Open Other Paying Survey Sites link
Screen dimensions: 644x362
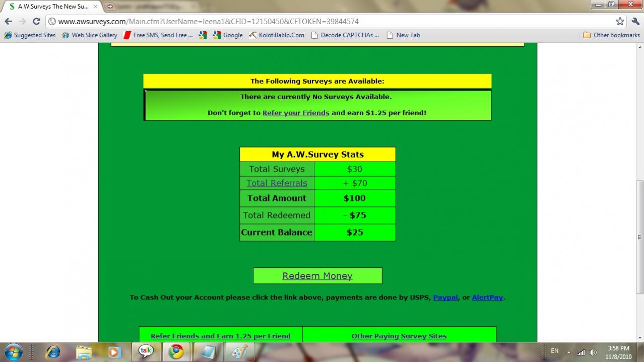click(x=399, y=336)
